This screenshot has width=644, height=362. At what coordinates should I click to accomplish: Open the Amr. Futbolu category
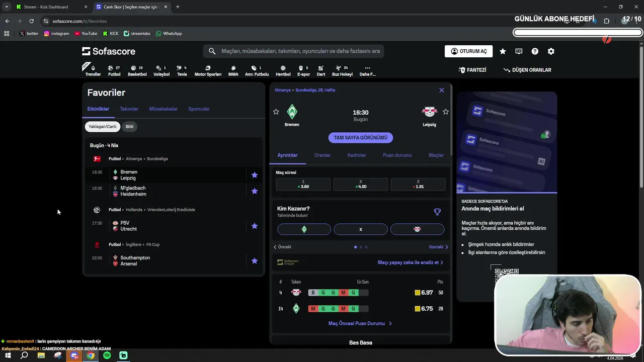click(257, 71)
